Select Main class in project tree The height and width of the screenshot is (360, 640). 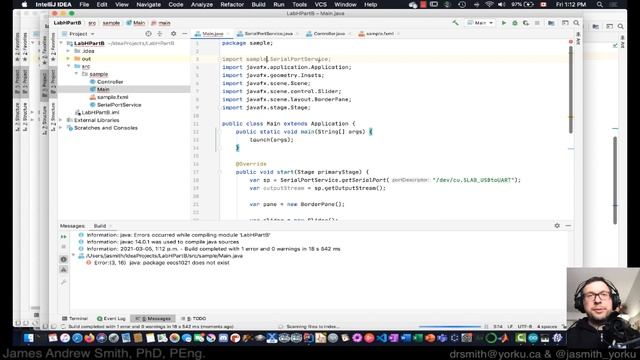(103, 89)
